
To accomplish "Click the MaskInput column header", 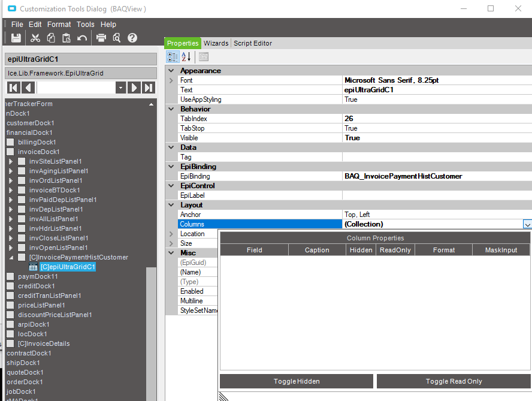I will (501, 250).
